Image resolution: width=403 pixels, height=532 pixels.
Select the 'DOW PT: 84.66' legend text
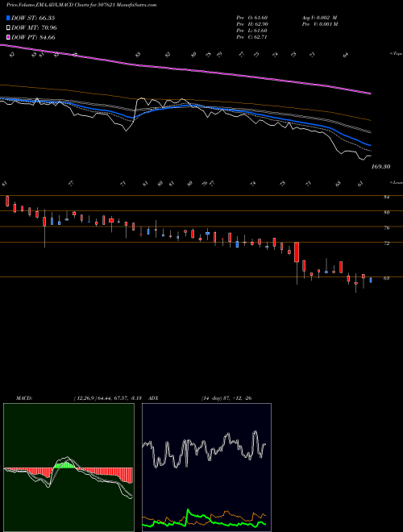click(33, 37)
